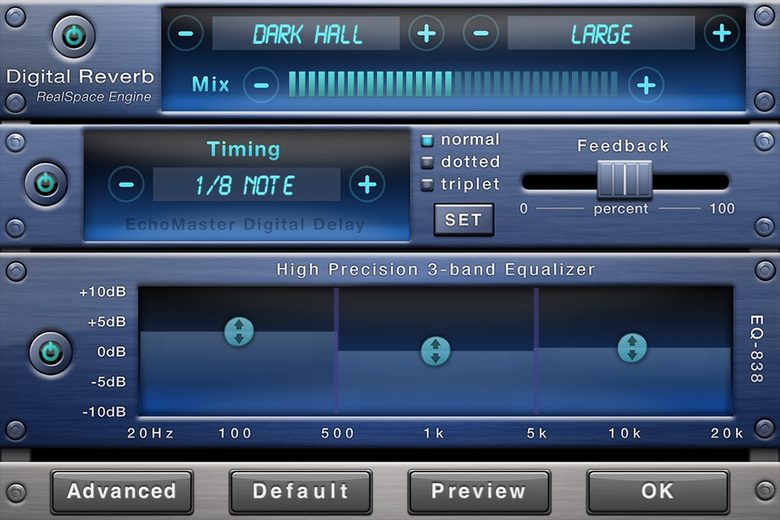Toggle Digital Reverb power button
The image size is (780, 520).
pos(74,36)
